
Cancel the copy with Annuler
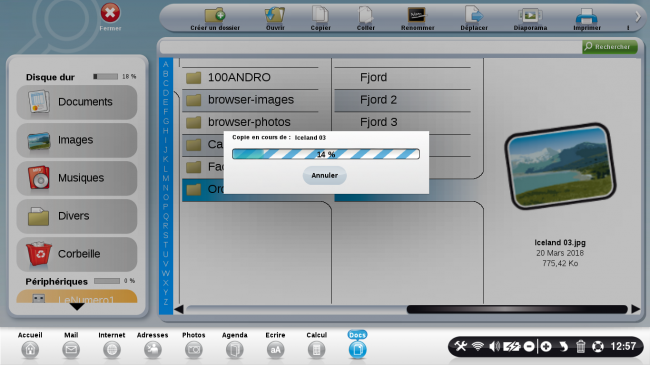pyautogui.click(x=325, y=175)
